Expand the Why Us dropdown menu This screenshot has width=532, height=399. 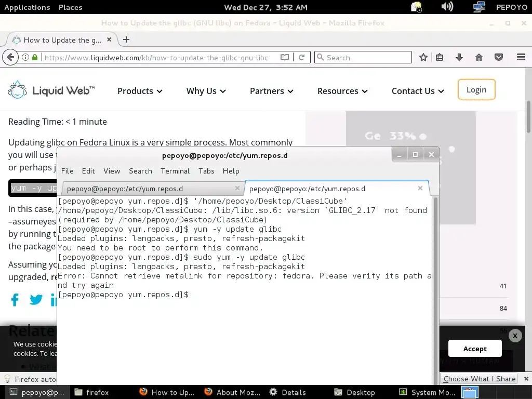[206, 91]
